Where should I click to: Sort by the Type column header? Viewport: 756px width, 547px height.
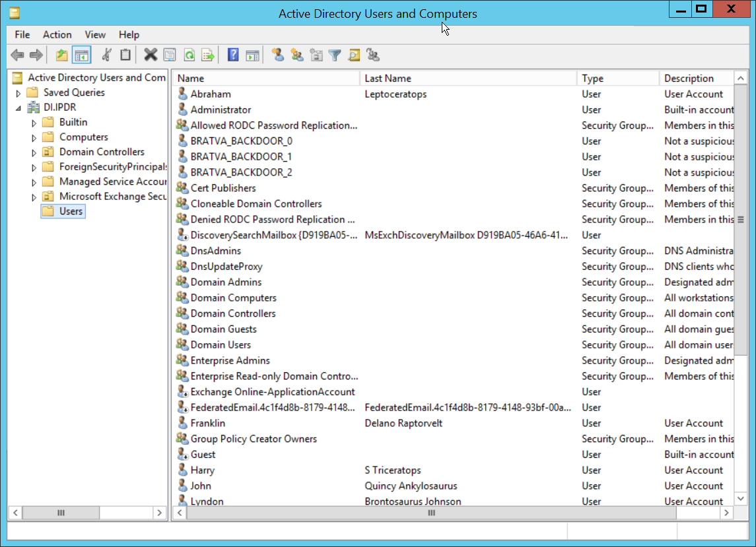coord(617,78)
